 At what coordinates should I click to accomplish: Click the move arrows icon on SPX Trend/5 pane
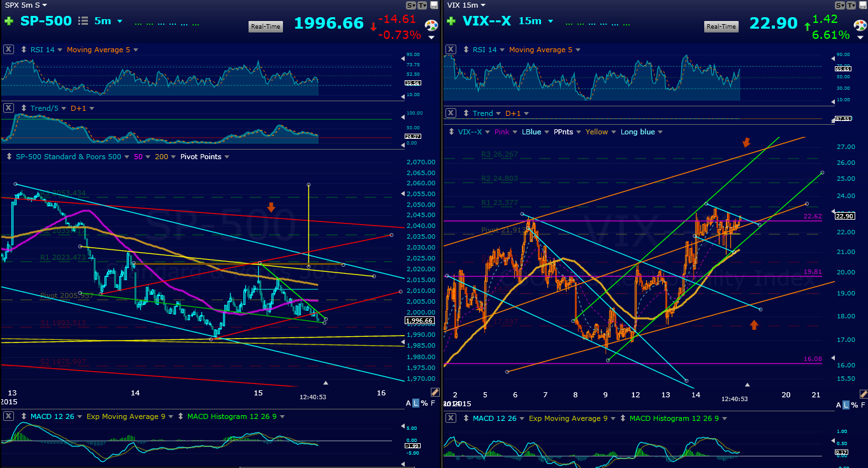[x=24, y=108]
